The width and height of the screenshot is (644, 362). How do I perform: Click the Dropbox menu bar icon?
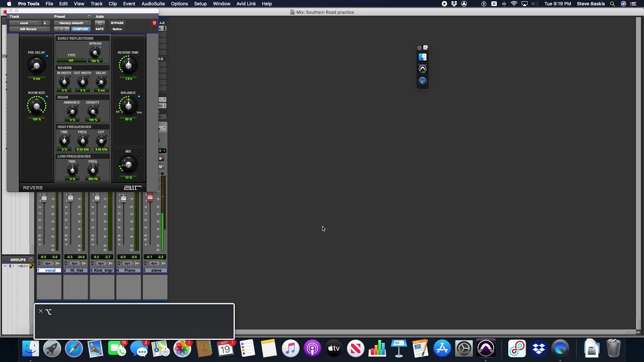click(454, 4)
